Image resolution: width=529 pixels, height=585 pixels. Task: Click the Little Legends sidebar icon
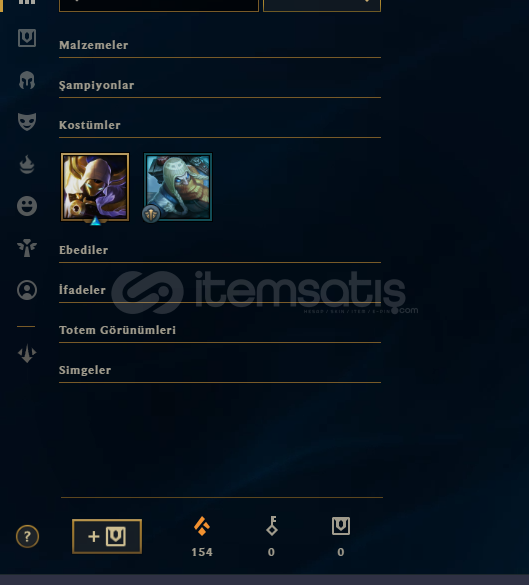tap(27, 353)
